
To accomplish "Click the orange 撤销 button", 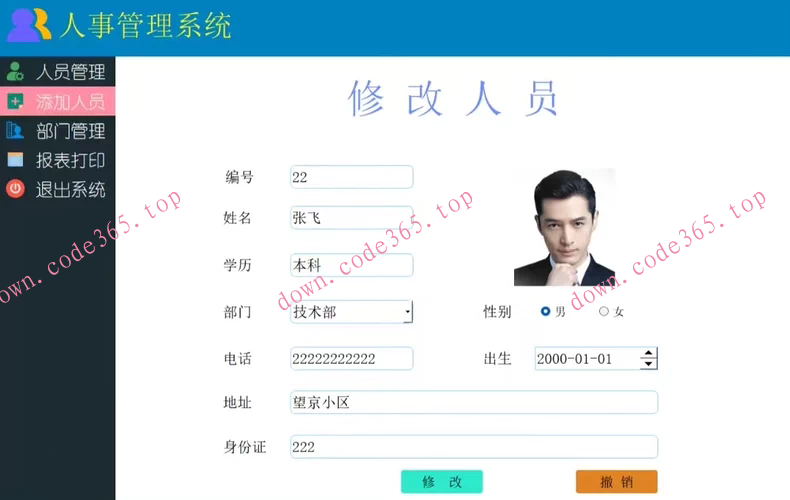I will click(x=617, y=482).
